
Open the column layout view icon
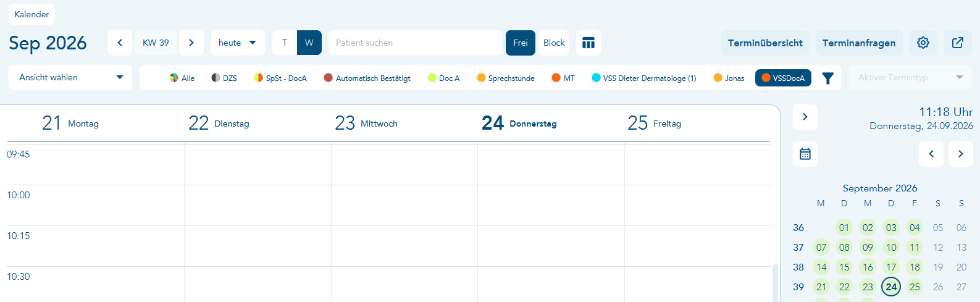coord(588,43)
